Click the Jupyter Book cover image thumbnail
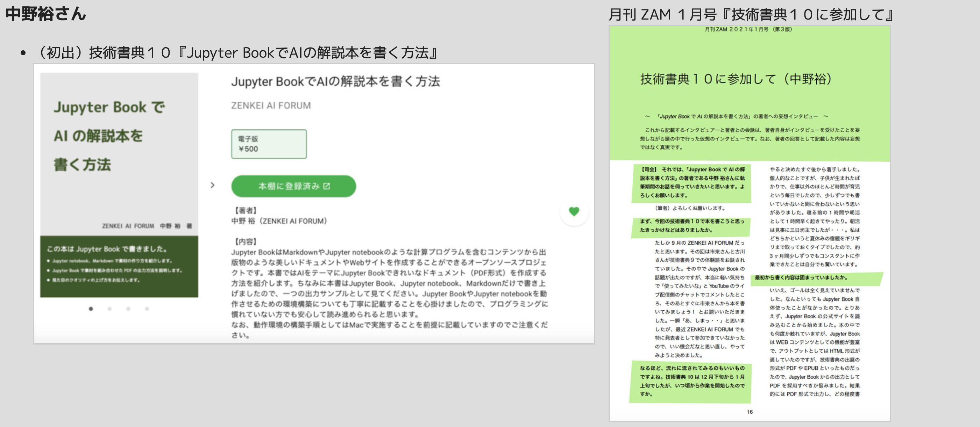 coord(119,185)
